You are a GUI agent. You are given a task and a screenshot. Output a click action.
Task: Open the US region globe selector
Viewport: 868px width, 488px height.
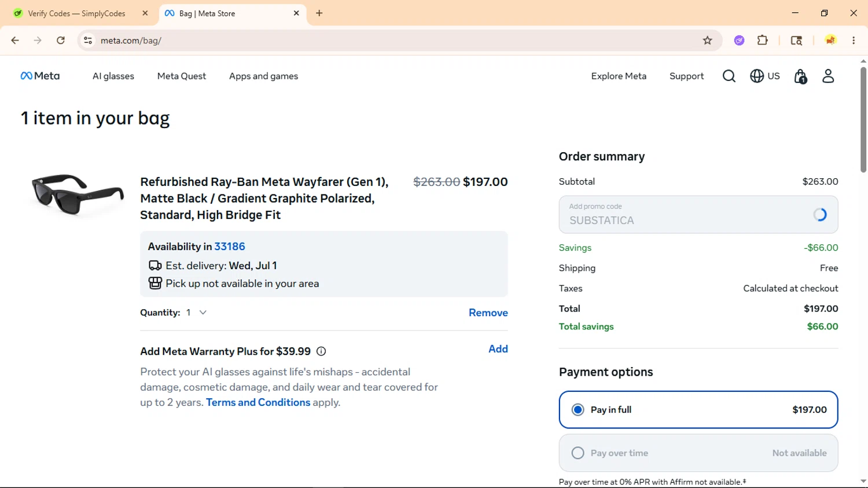tap(765, 76)
